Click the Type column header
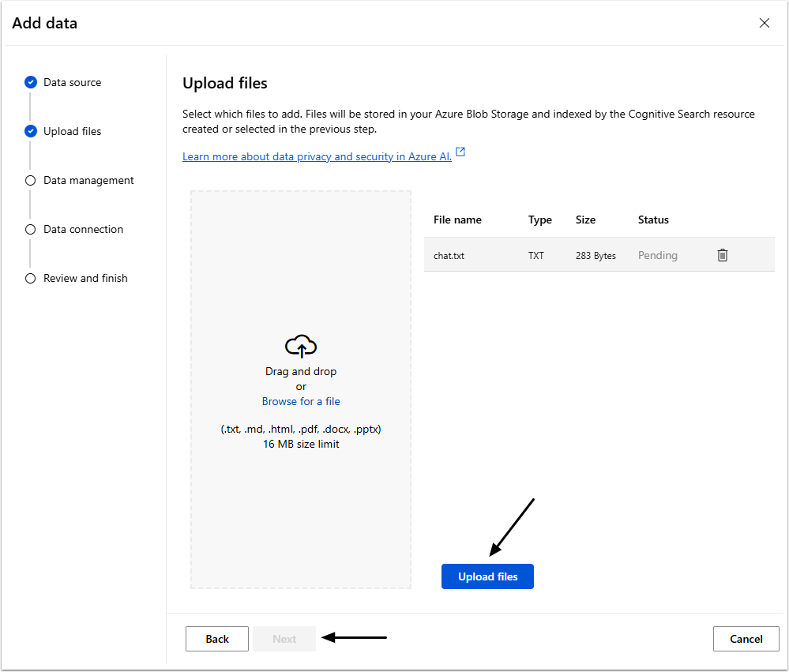Image resolution: width=789 pixels, height=672 pixels. pos(540,220)
